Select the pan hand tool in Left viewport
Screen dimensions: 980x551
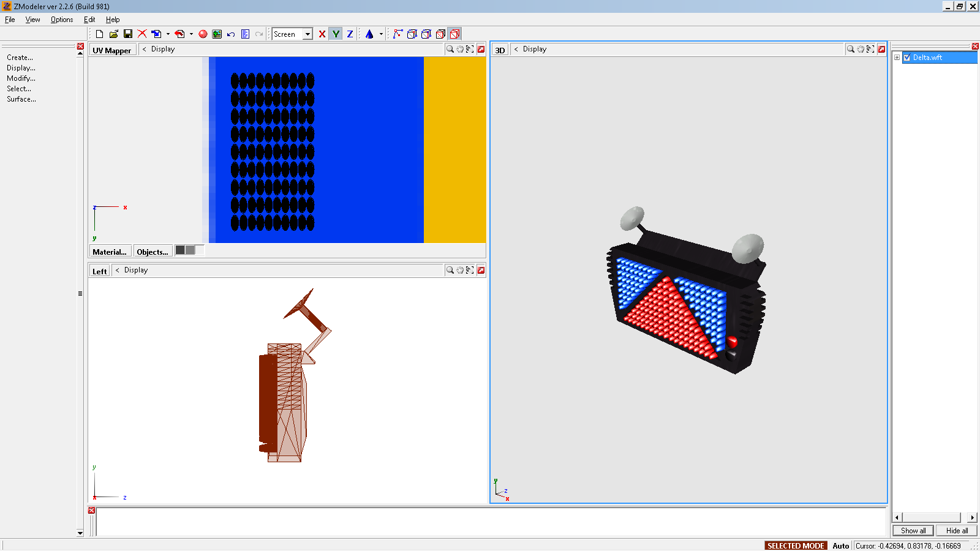click(x=460, y=270)
